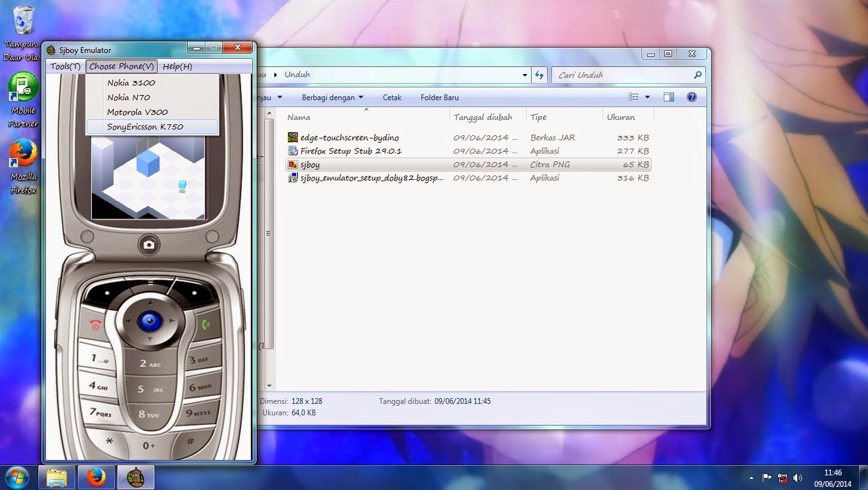Select the sjboy PNG image file
868x490 pixels.
[x=468, y=165]
